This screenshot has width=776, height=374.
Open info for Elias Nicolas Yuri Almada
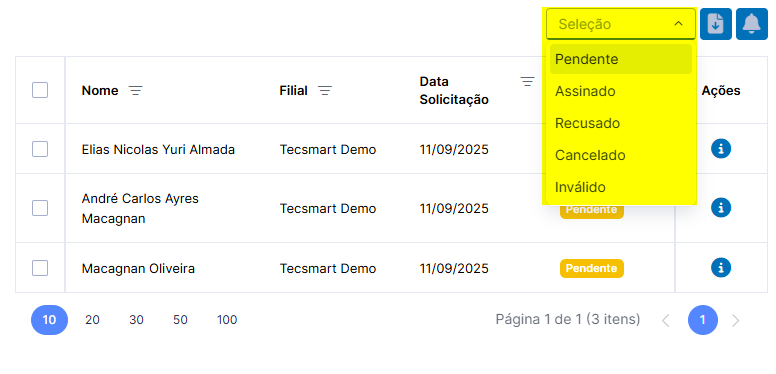[721, 148]
